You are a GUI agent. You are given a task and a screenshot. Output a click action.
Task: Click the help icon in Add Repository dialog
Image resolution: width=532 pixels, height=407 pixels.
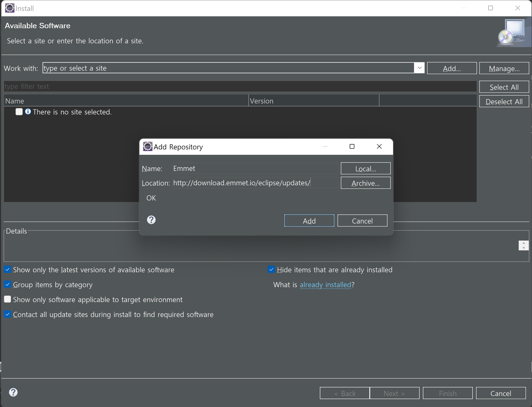(x=151, y=220)
